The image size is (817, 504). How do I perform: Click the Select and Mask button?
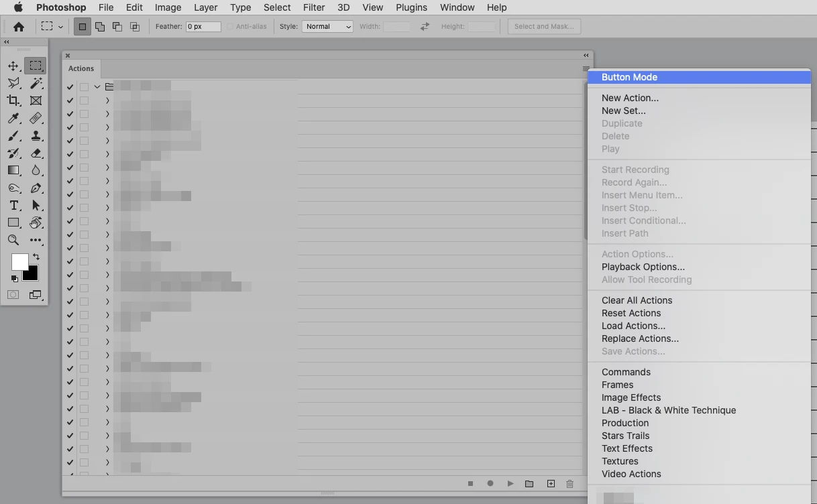coord(544,27)
